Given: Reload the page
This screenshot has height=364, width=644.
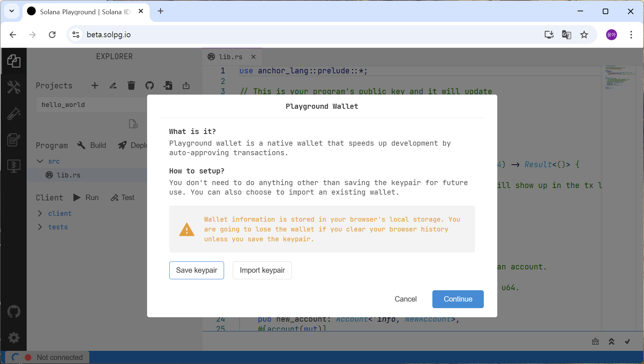Looking at the screenshot, I should [x=52, y=35].
